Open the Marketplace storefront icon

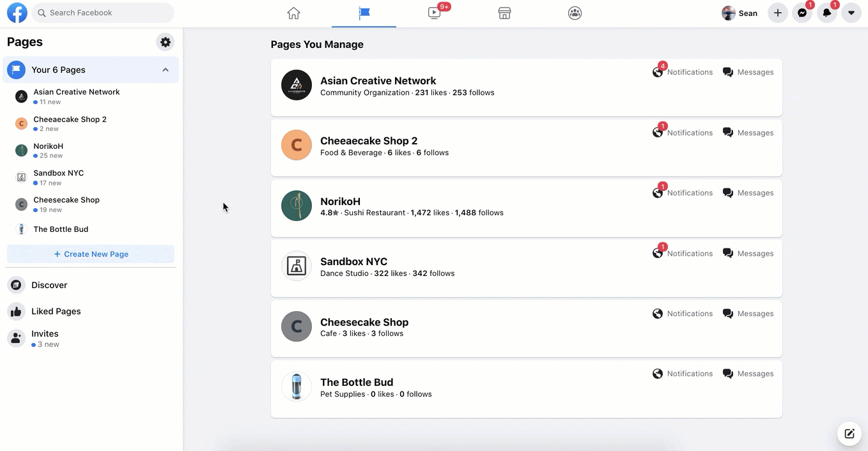point(504,13)
